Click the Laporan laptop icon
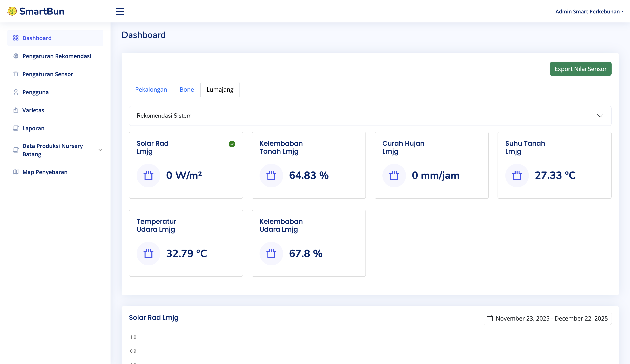The image size is (630, 364). (x=16, y=128)
